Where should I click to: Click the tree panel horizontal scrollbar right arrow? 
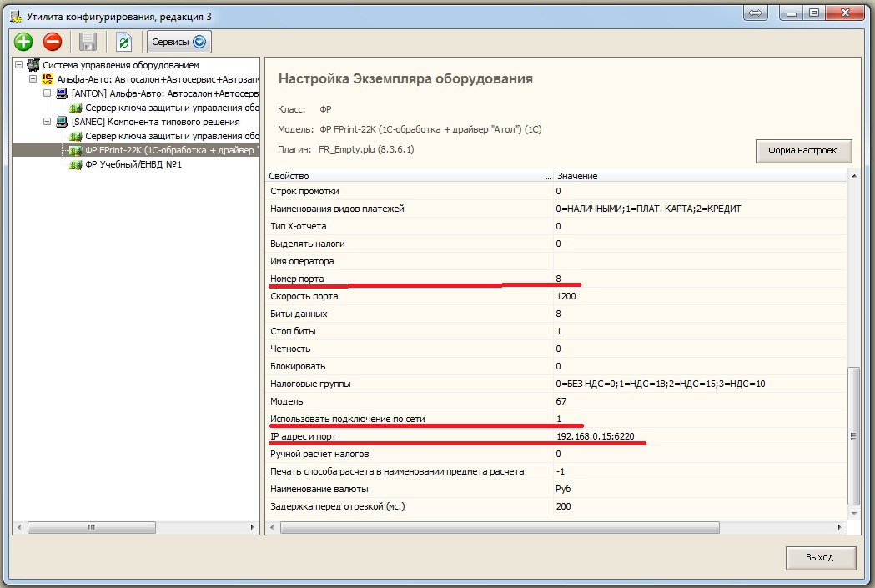[252, 527]
